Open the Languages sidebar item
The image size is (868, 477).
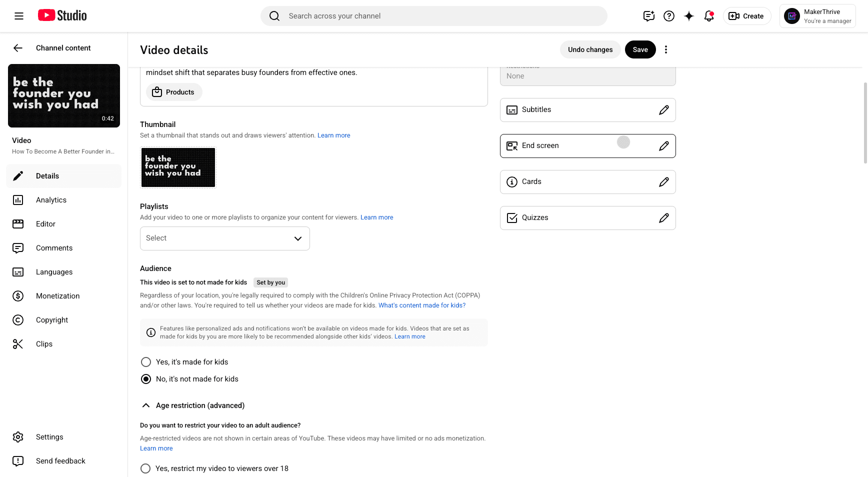64,272
